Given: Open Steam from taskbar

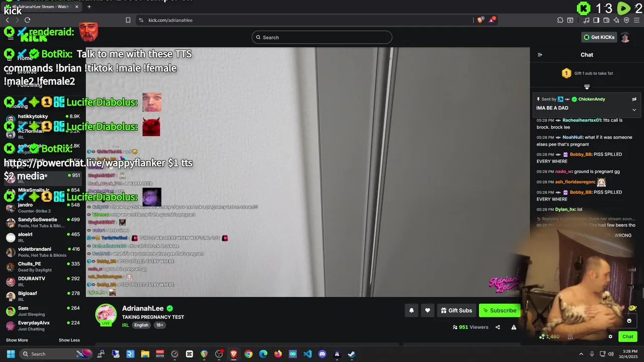Looking at the screenshot, I should tap(352, 354).
